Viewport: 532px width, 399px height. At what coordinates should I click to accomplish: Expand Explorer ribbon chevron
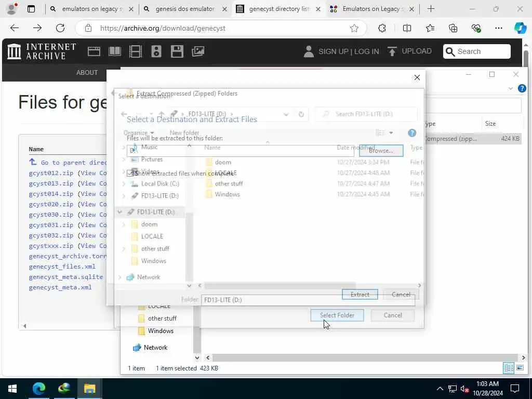pos(511,88)
